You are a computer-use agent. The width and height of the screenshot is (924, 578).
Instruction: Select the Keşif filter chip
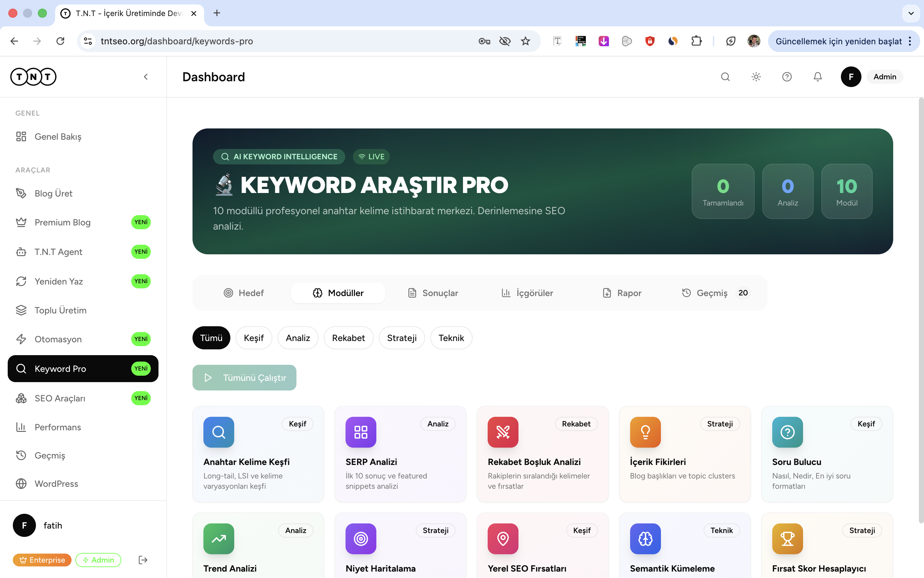point(254,338)
